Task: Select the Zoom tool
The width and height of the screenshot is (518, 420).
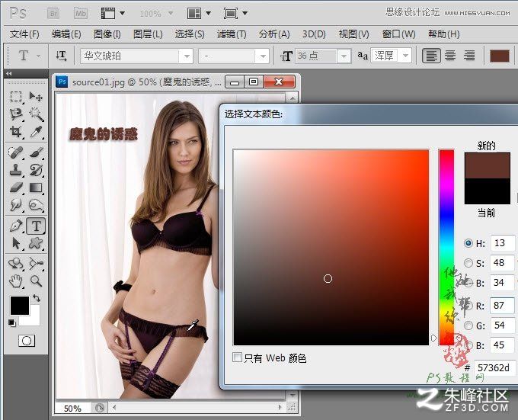Action: [36, 281]
